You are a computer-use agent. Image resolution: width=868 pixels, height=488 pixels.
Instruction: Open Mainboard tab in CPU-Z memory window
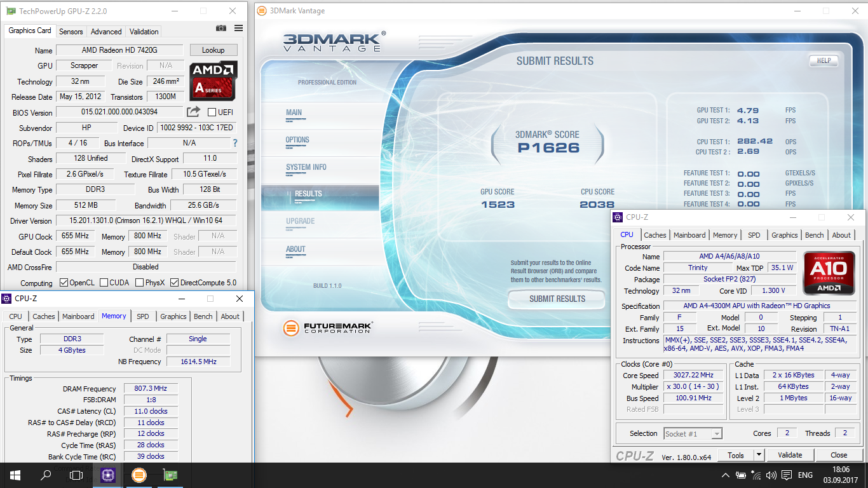tap(78, 316)
